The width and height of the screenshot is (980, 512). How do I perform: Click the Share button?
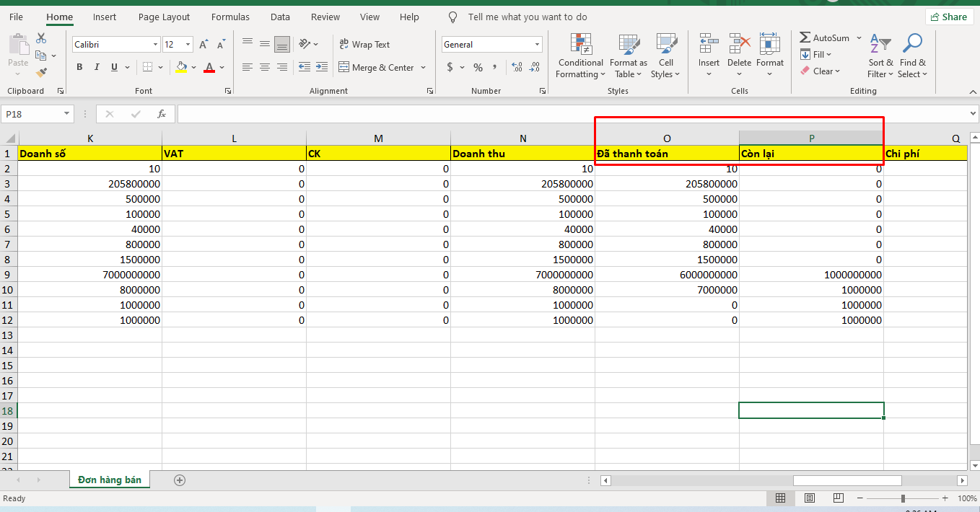coord(948,17)
